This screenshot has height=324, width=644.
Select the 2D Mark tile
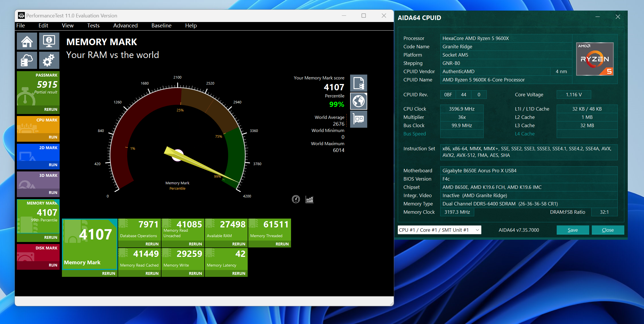pyautogui.click(x=38, y=153)
